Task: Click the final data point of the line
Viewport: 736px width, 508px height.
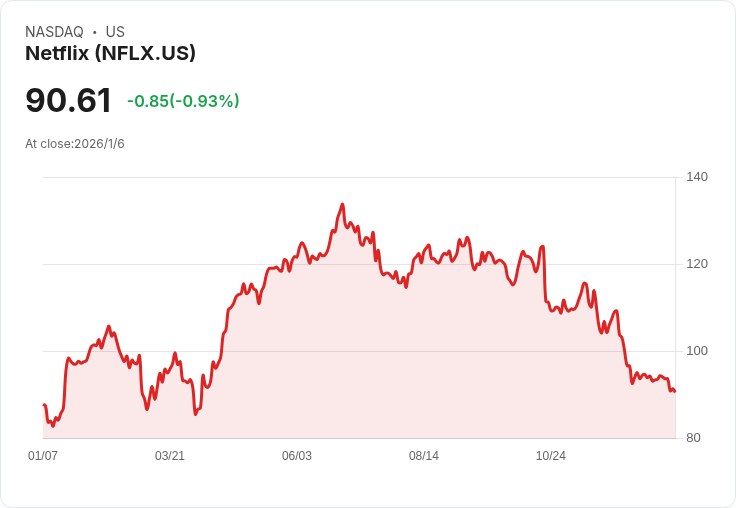Action: tap(675, 391)
